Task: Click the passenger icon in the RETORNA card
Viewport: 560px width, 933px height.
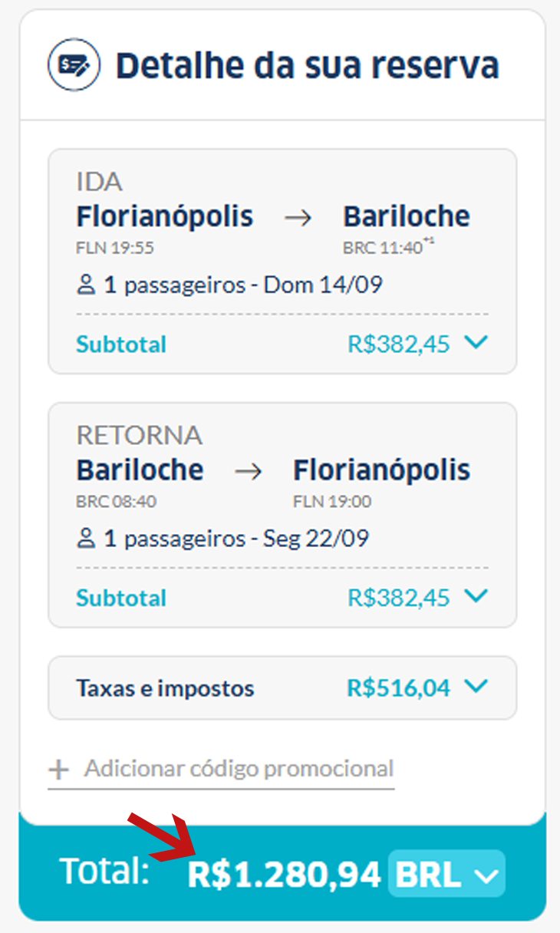Action: click(86, 539)
